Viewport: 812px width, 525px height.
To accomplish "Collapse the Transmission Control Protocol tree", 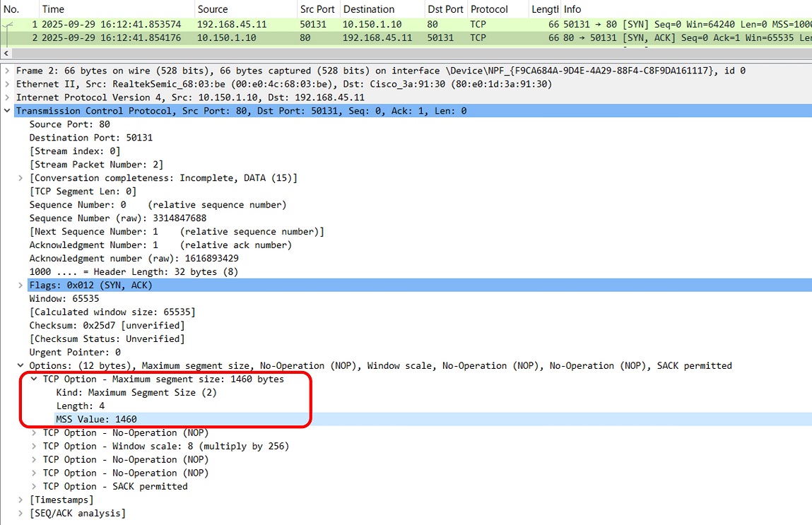I will coord(7,111).
